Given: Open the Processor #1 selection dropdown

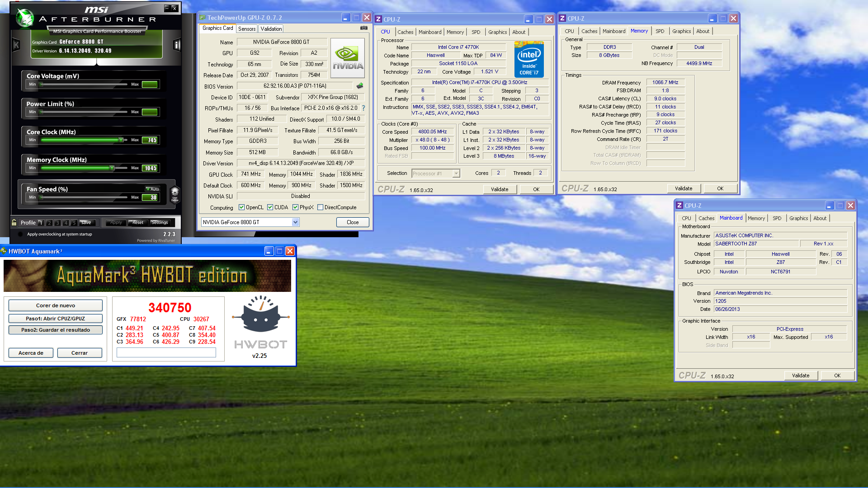Looking at the screenshot, I should click(456, 174).
